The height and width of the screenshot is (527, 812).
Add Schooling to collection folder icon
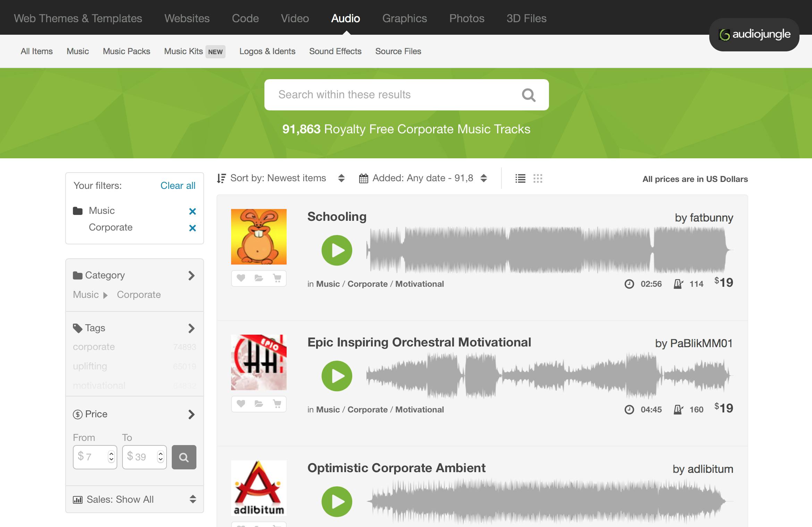[259, 278]
